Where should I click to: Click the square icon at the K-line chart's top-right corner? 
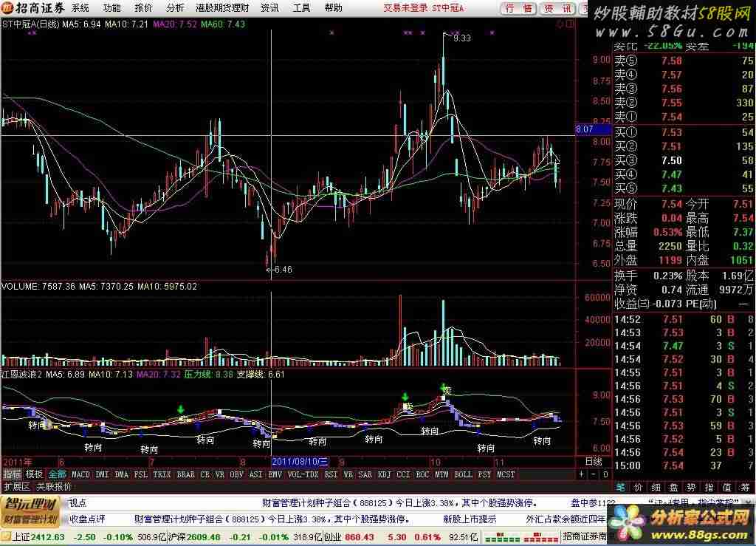click(570, 24)
